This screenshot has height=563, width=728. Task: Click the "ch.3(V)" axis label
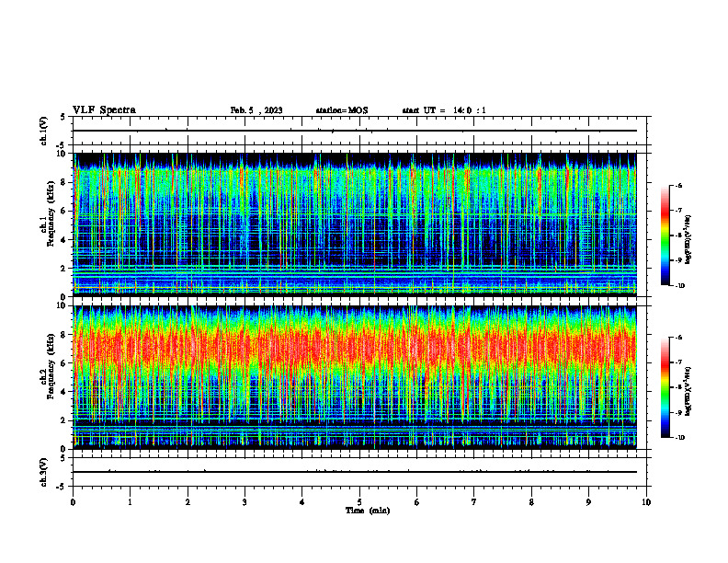tap(44, 472)
